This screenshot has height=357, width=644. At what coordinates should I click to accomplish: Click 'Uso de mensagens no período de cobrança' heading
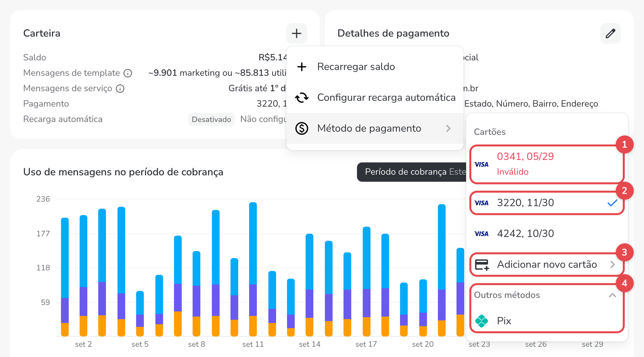(x=123, y=172)
